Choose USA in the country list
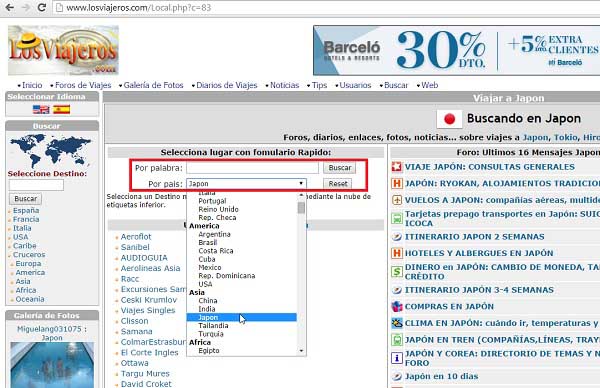 (x=205, y=284)
